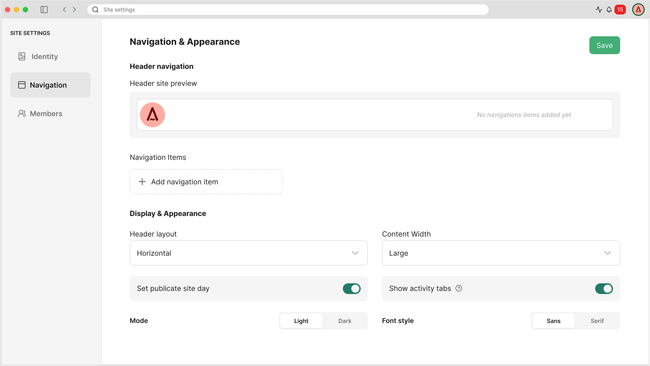Image resolution: width=650 pixels, height=366 pixels.
Task: Click the Site settings search field
Action: tap(288, 10)
